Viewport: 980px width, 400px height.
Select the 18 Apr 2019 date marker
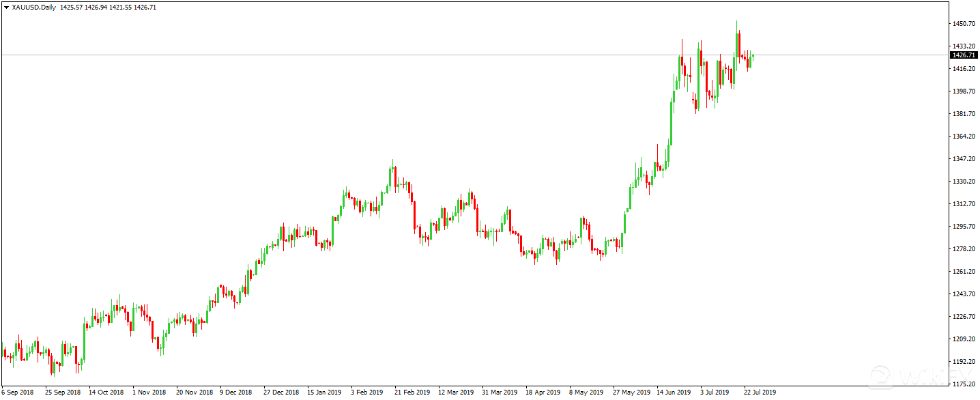tap(543, 392)
